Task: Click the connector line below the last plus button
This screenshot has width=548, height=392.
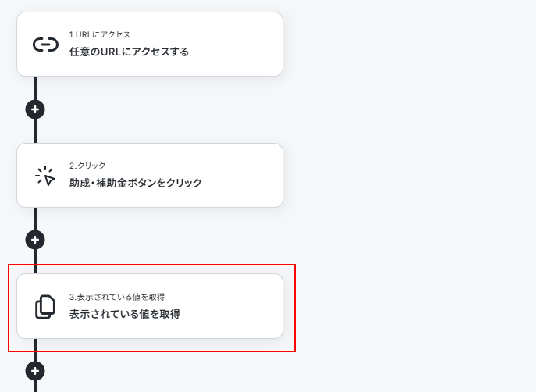Action: [x=35, y=386]
